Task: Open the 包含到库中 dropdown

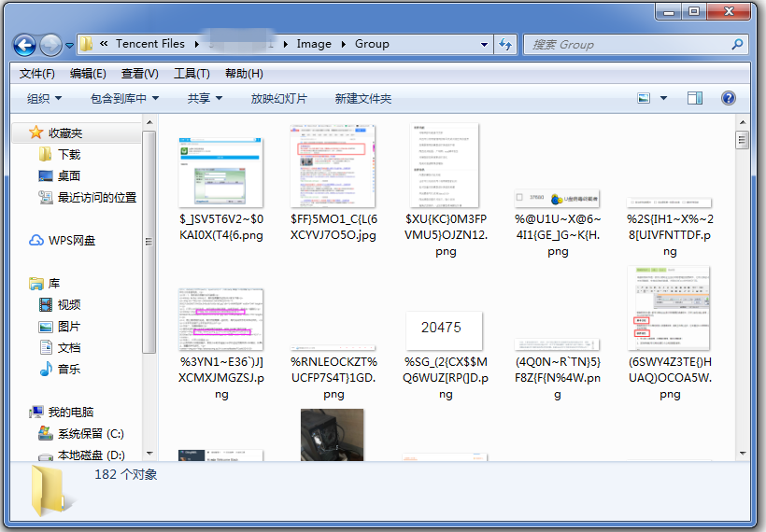Action: [x=124, y=99]
